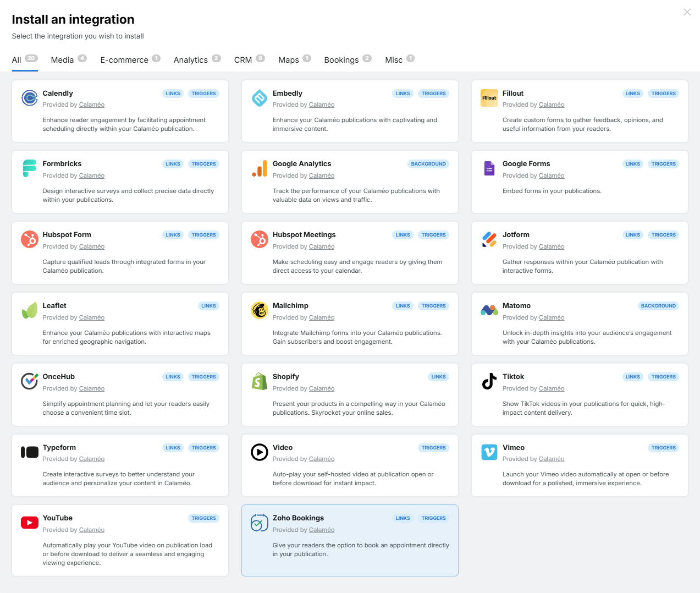This screenshot has height=593, width=700.
Task: Click BACKGROUND badge on Google Analytics card
Action: 428,164
